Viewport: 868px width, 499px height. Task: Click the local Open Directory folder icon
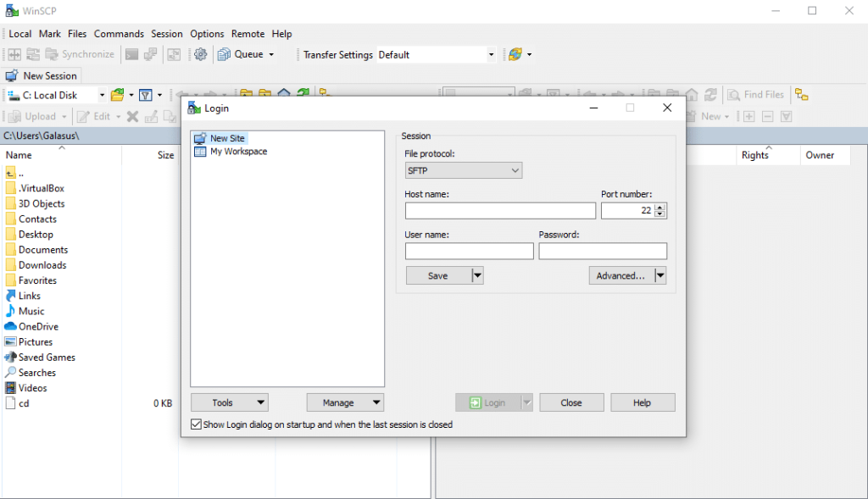117,95
